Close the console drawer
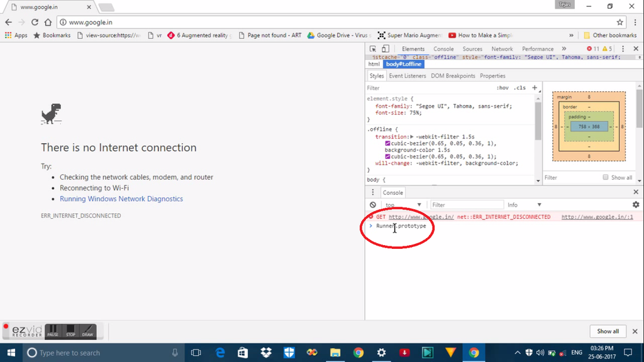 click(636, 192)
